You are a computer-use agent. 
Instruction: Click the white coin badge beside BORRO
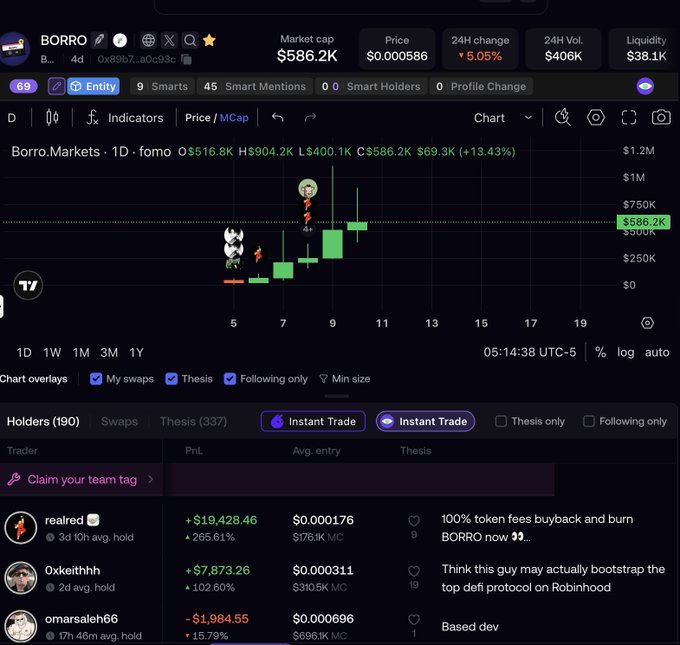[120, 40]
